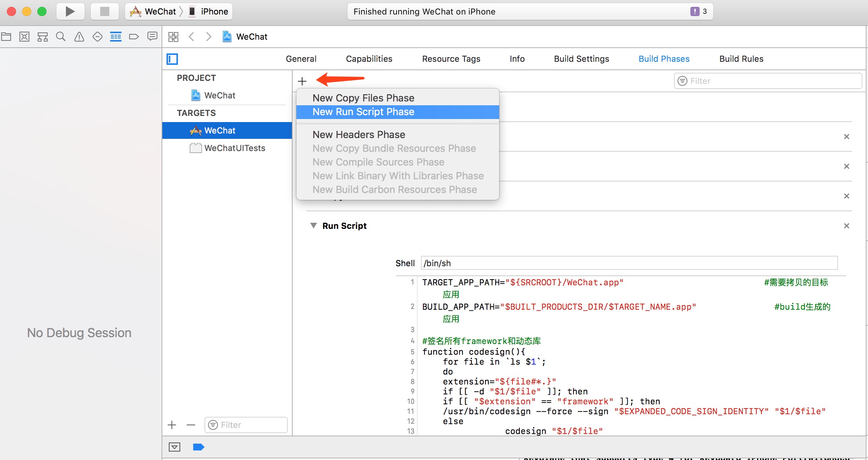This screenshot has height=460, width=868.
Task: Click the add build phase plus button
Action: coord(302,81)
